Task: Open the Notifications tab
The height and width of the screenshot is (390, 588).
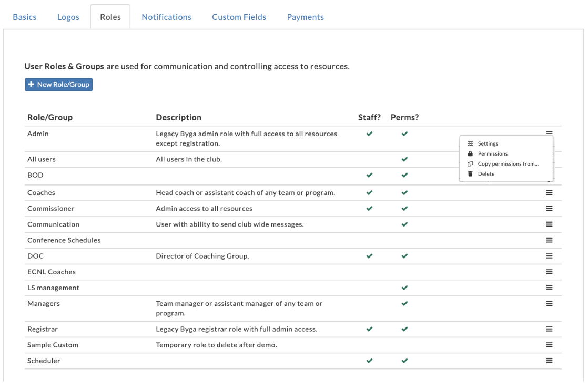Action: [166, 17]
